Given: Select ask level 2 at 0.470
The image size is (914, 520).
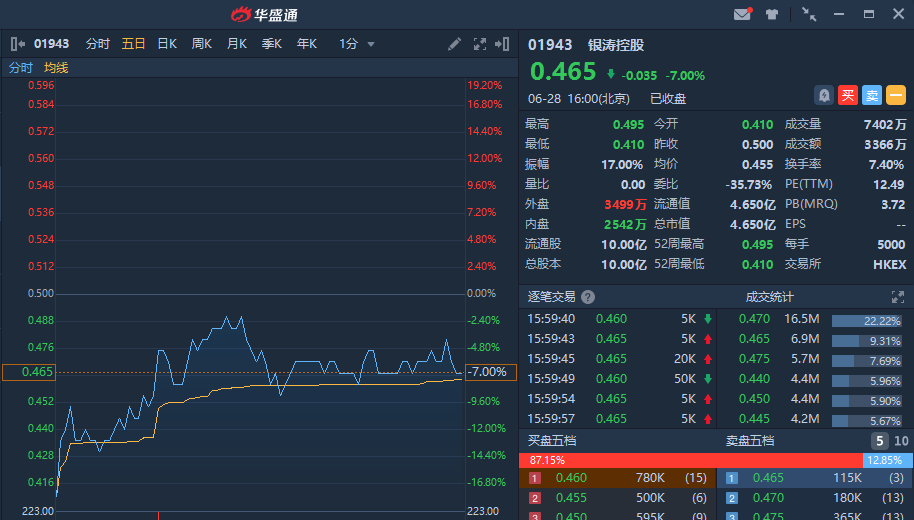Looking at the screenshot, I should click(x=815, y=498).
